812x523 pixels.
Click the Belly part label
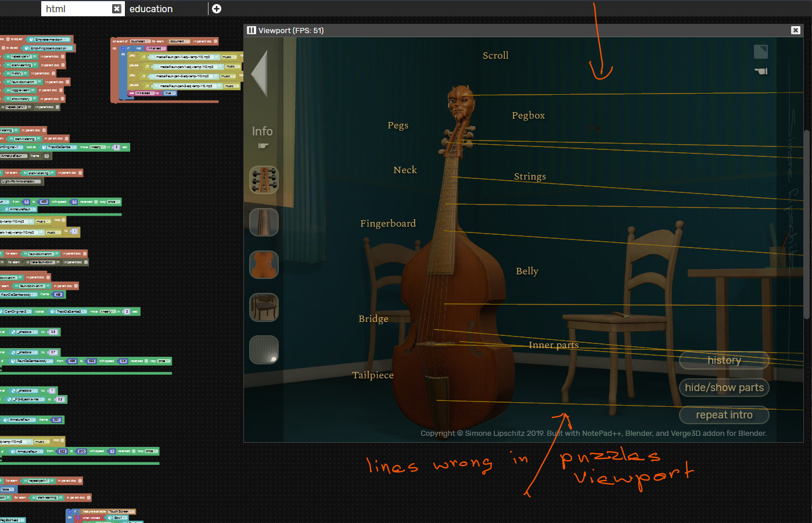tap(527, 271)
